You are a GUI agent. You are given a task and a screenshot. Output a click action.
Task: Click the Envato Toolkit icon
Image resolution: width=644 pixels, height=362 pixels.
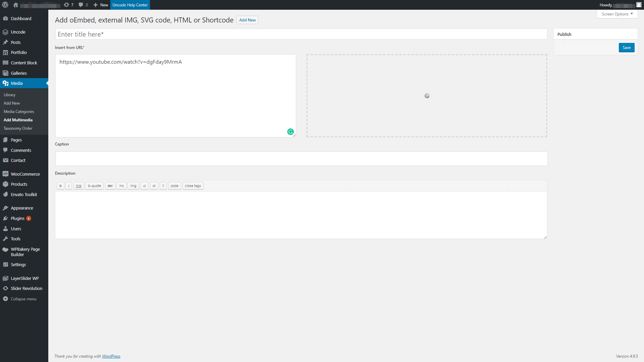coord(6,194)
